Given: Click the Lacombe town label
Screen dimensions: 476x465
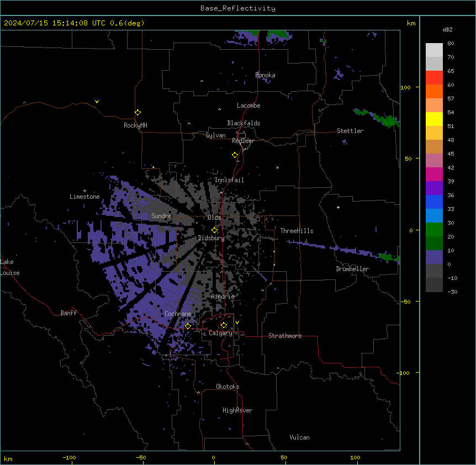Looking at the screenshot, I should tap(248, 105).
